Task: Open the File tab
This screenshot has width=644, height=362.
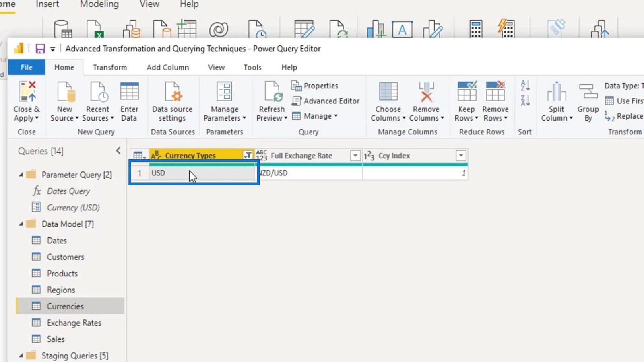Action: [27, 67]
